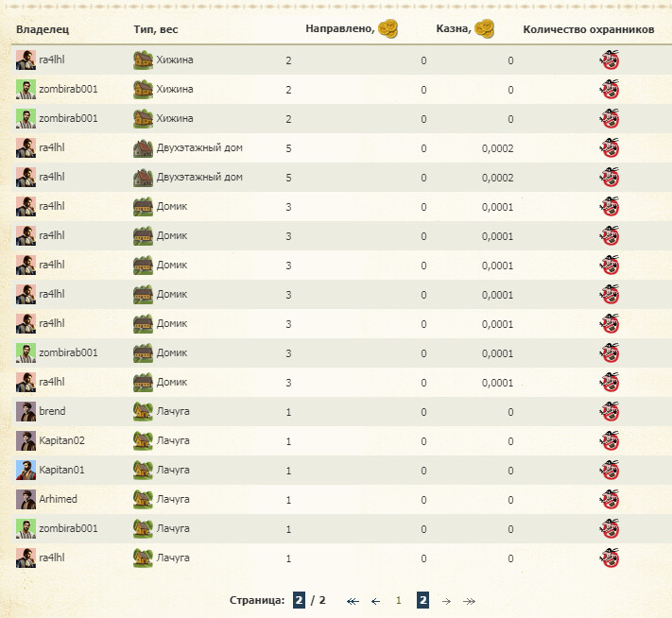Click the Лачуга hut icon in Kapitan02's row
The width and height of the screenshot is (672, 618).
pos(143,441)
